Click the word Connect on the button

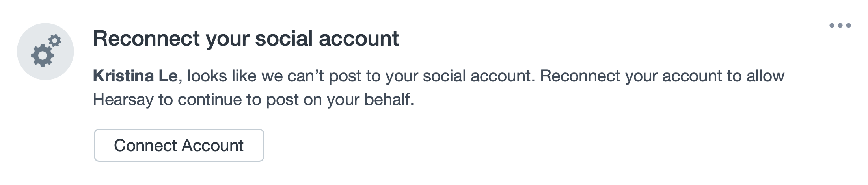[x=145, y=146]
